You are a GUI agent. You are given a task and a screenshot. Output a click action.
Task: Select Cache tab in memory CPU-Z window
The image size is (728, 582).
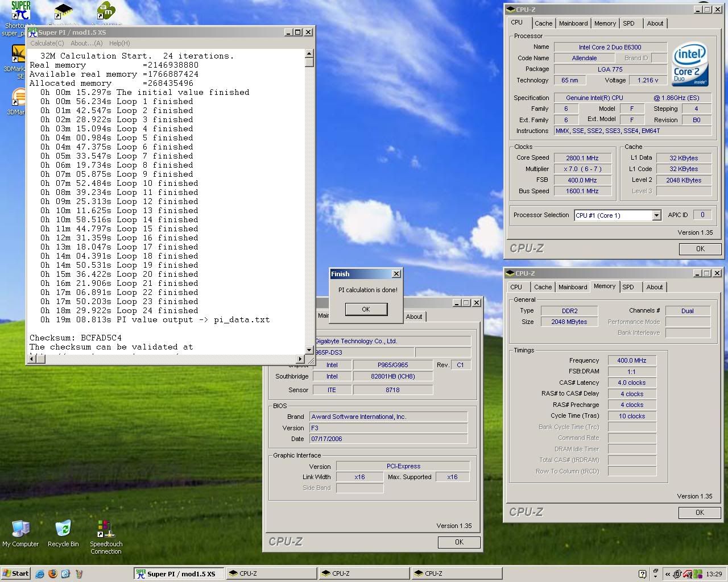click(x=543, y=287)
